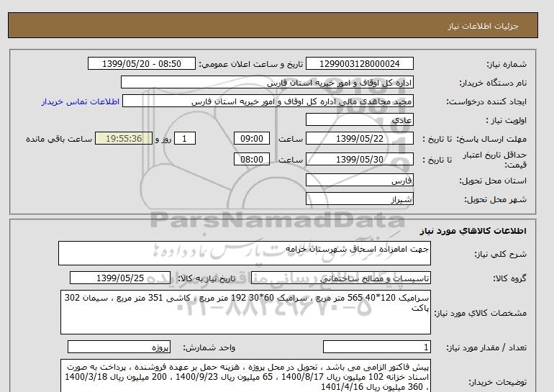Image resolution: width=554 pixels, height=392 pixels.
Task: Click the جزئیات اطلاعات نیاز header title
Action: (483, 26)
